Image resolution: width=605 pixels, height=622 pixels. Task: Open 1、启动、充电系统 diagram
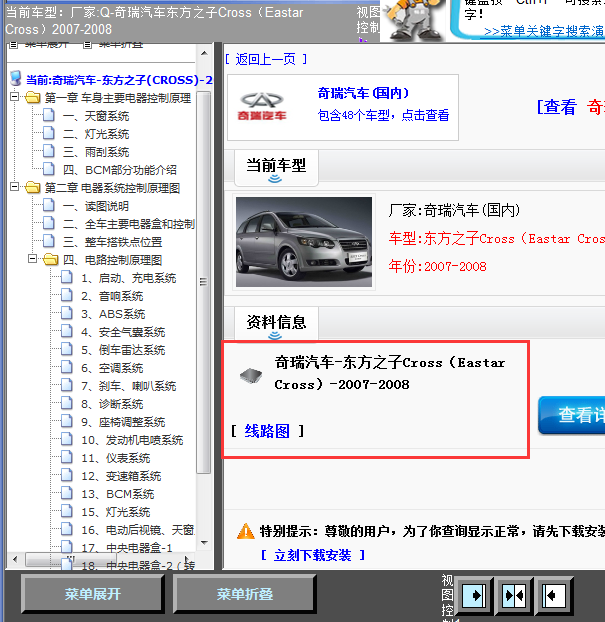point(129,278)
